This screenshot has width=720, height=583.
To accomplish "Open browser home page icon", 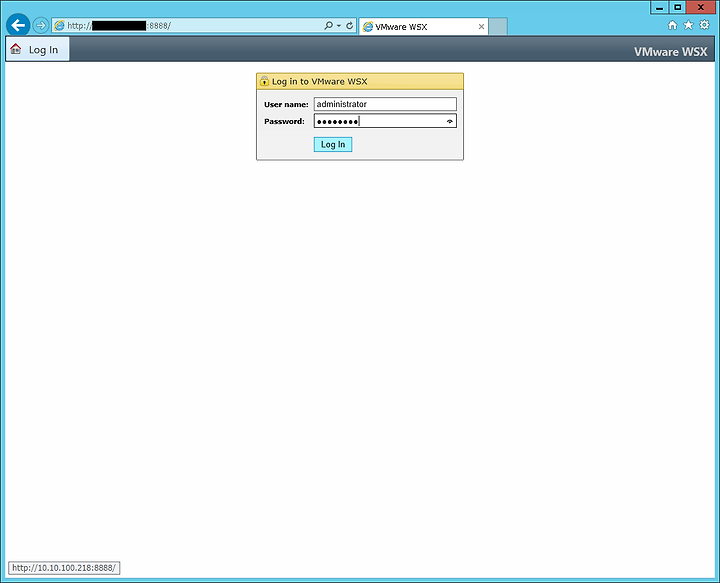I will [x=672, y=25].
